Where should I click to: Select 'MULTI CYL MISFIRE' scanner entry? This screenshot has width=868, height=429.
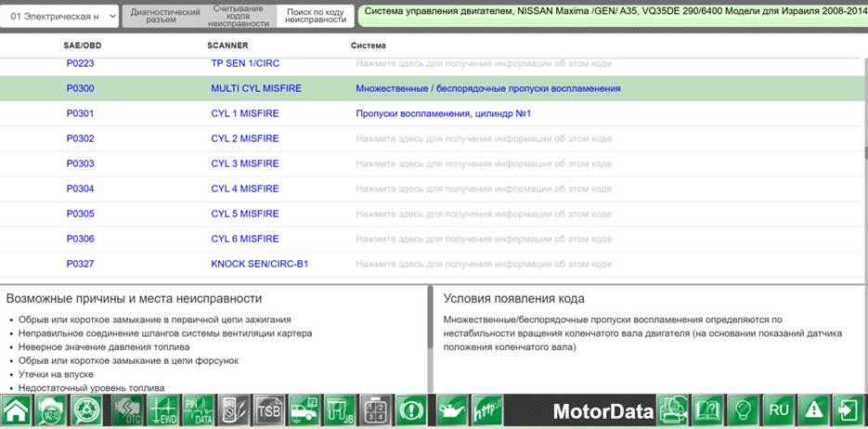tap(256, 88)
